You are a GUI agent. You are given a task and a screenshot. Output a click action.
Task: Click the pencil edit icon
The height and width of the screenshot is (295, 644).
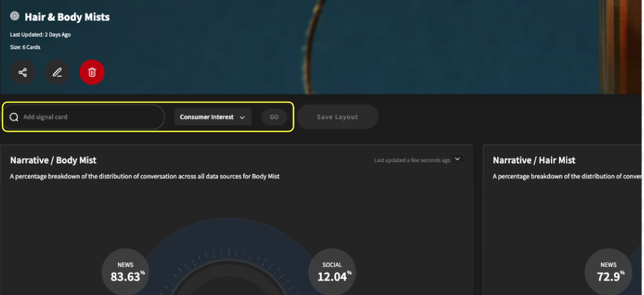pos(57,72)
